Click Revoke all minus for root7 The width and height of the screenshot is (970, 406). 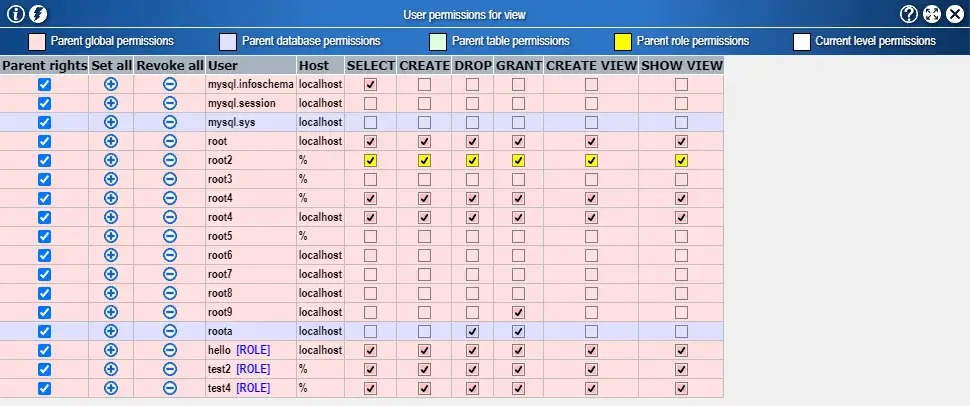[x=170, y=274]
